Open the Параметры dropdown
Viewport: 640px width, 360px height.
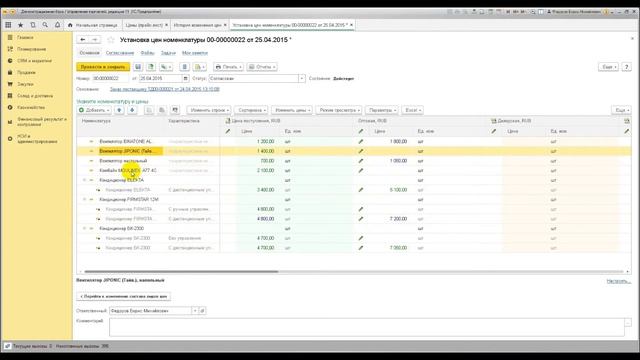(x=382, y=110)
